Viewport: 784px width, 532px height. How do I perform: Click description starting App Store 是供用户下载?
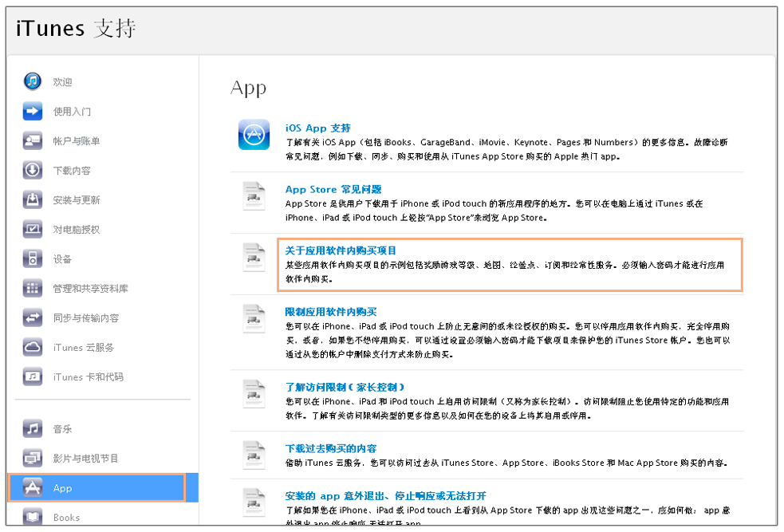pos(494,211)
